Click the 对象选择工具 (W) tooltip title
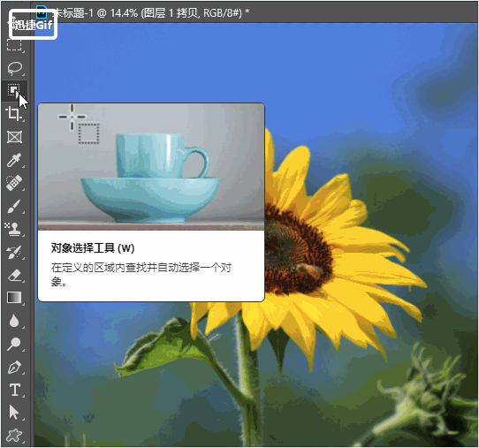 pos(93,248)
